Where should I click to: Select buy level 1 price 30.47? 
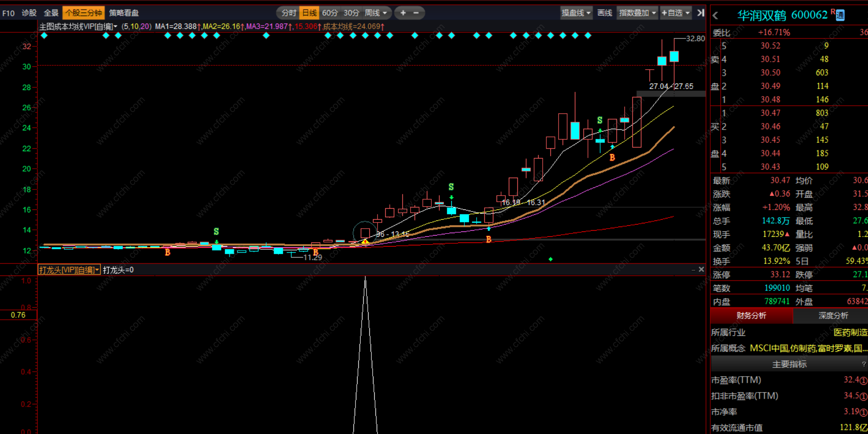pyautogui.click(x=770, y=113)
